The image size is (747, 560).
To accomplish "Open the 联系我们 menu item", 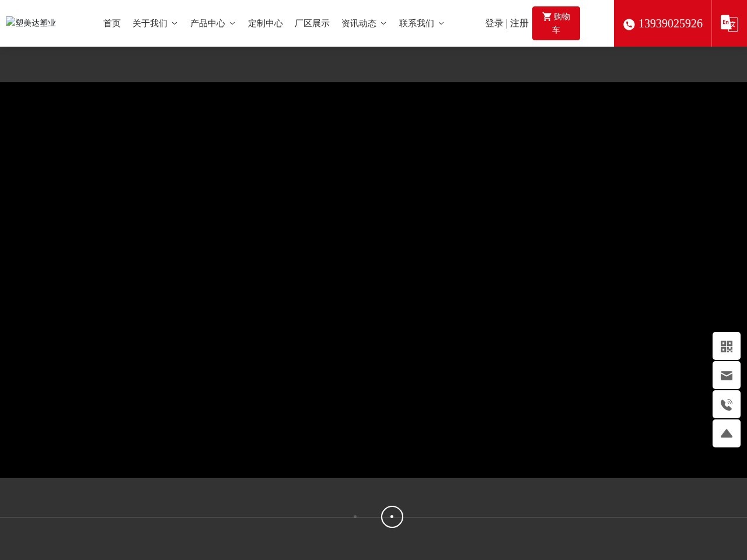I will (417, 23).
